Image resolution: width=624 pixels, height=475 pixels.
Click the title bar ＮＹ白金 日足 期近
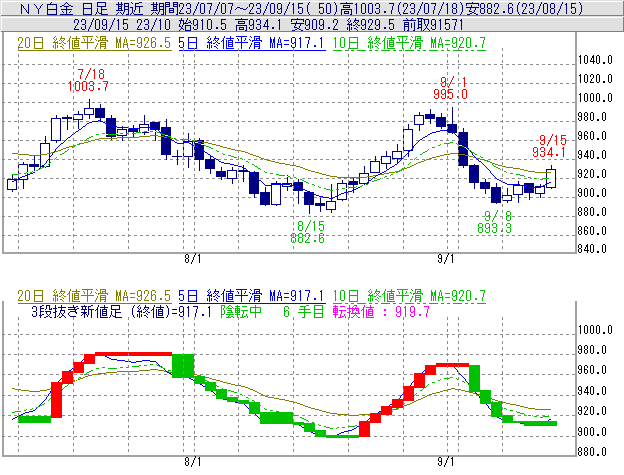coord(83,9)
